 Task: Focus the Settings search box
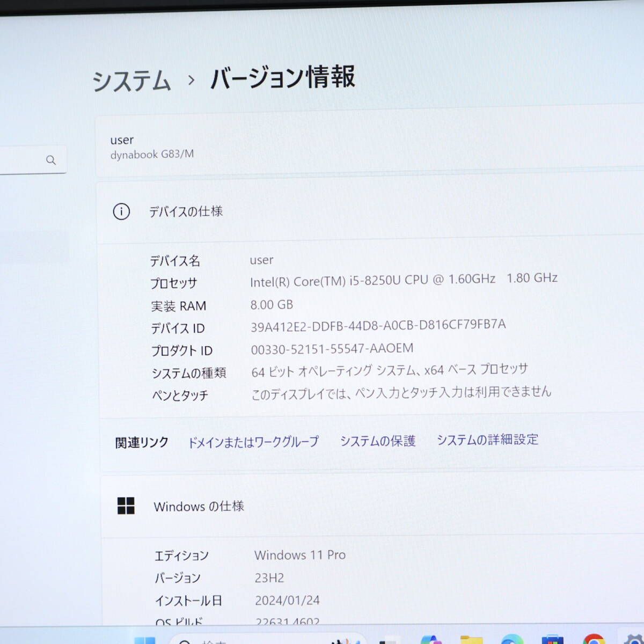pos(33,159)
